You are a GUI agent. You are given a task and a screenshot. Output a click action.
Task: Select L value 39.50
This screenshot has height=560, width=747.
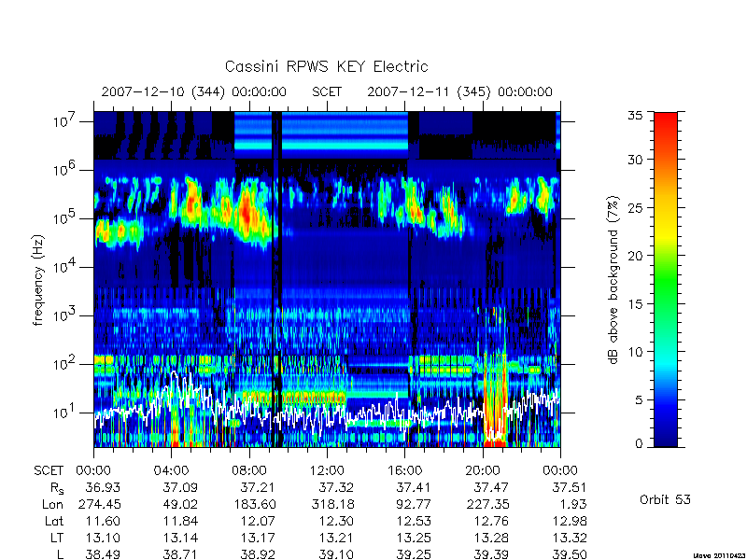[x=569, y=554]
